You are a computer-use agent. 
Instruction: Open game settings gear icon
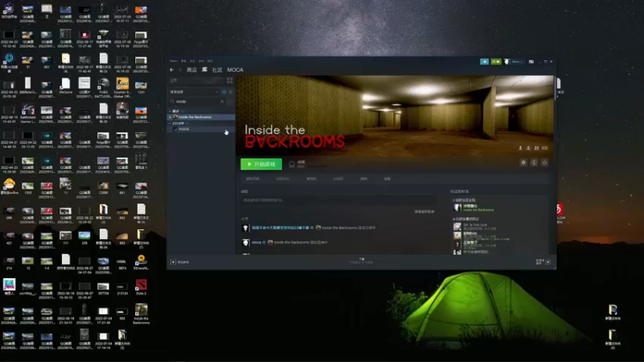pyautogui.click(x=523, y=162)
